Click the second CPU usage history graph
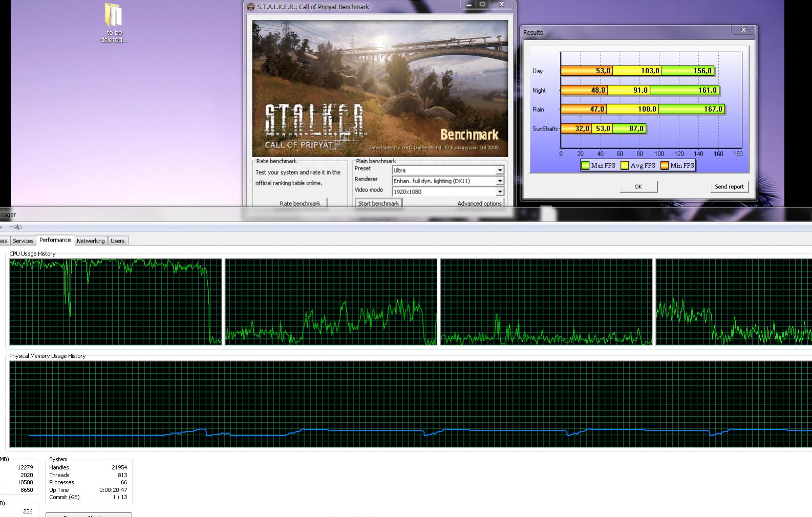 click(331, 301)
